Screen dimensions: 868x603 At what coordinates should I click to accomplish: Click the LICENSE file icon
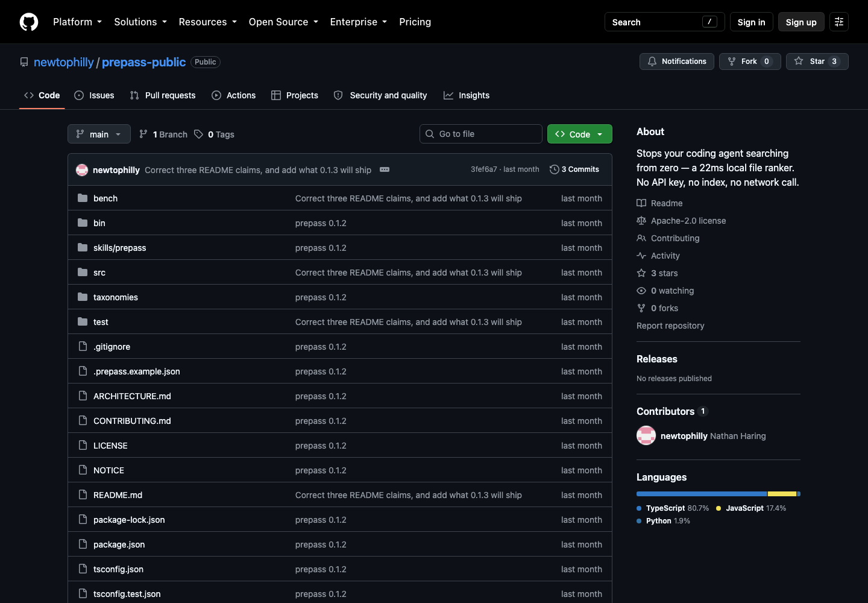pyautogui.click(x=83, y=446)
